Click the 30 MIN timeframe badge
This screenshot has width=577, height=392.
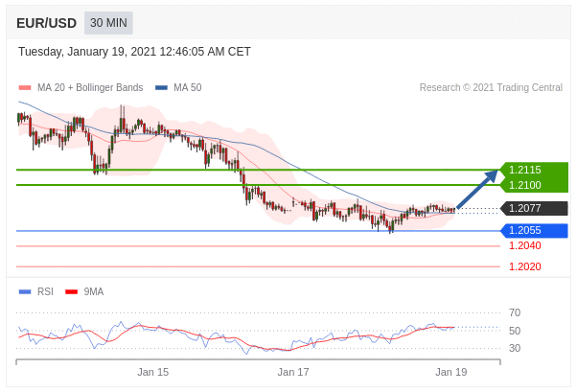click(108, 23)
